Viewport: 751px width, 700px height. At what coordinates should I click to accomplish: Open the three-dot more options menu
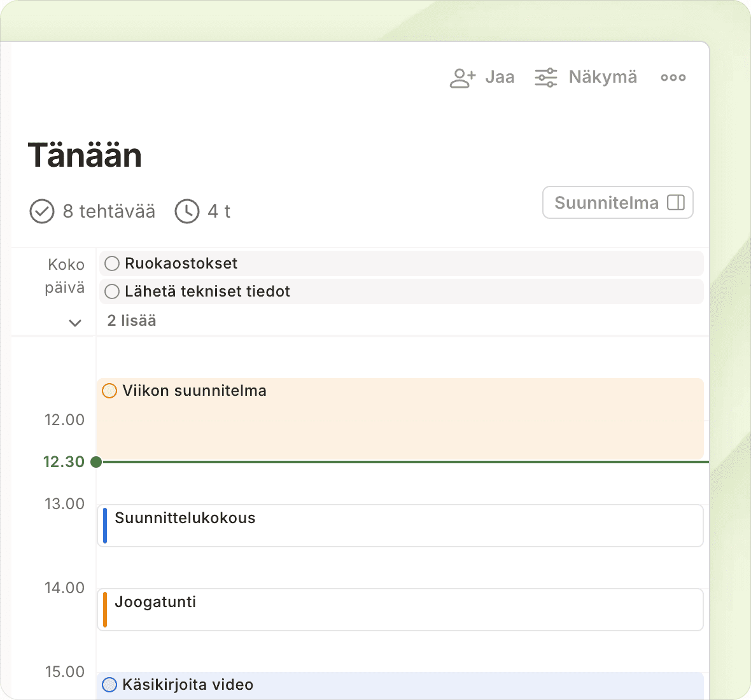point(673,78)
